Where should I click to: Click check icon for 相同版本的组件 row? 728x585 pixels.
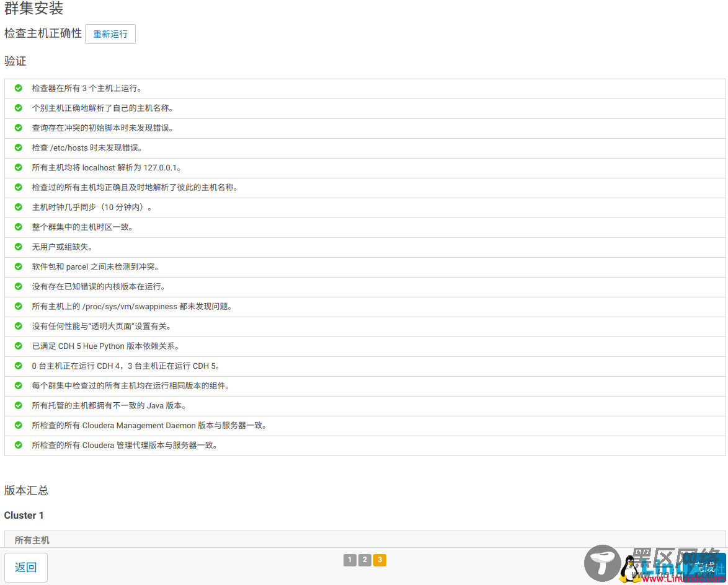point(18,385)
